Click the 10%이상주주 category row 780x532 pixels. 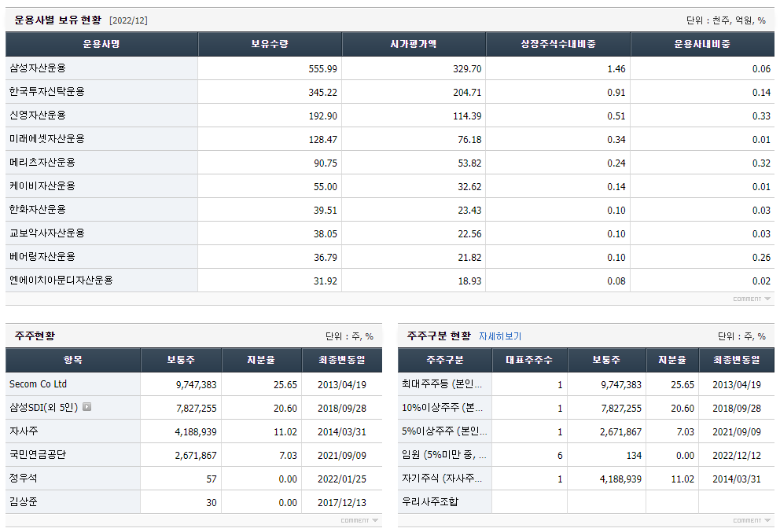tap(586, 408)
